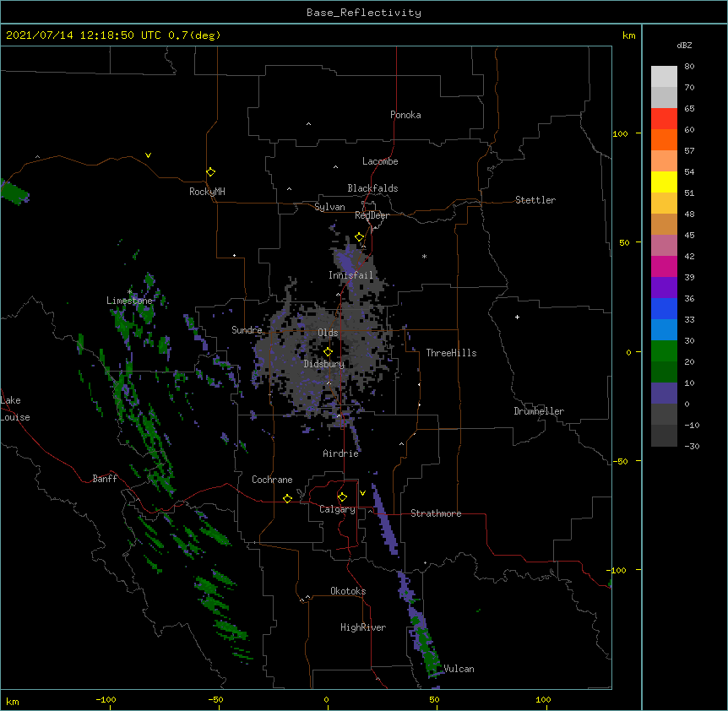Click the white plus marker west of Drumheller
This screenshot has height=711, width=728.
(x=517, y=317)
